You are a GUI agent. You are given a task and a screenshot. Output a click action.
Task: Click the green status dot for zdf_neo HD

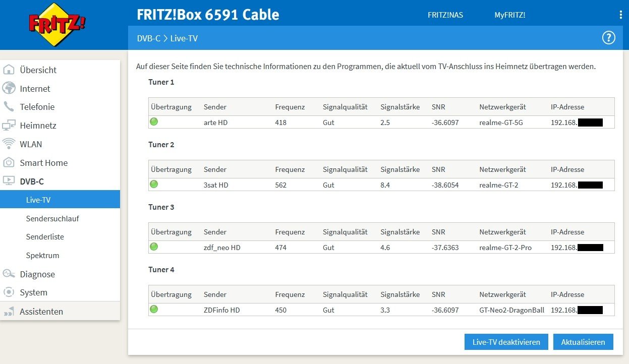point(154,247)
